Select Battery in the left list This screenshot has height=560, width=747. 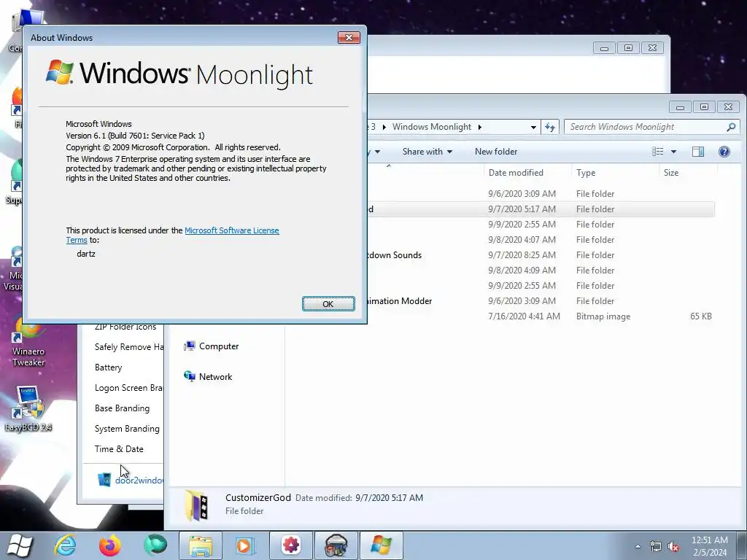tap(108, 367)
